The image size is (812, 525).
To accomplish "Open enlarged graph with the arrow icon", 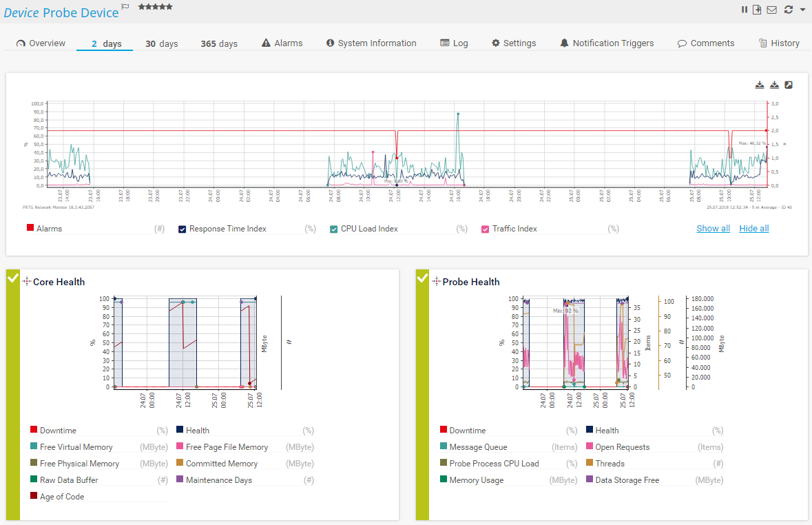I will (x=789, y=85).
